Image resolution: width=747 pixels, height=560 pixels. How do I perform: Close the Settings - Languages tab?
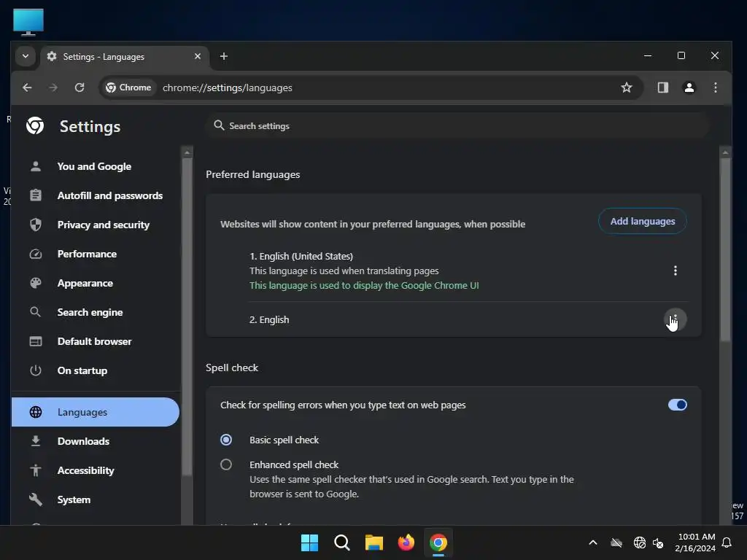point(197,56)
